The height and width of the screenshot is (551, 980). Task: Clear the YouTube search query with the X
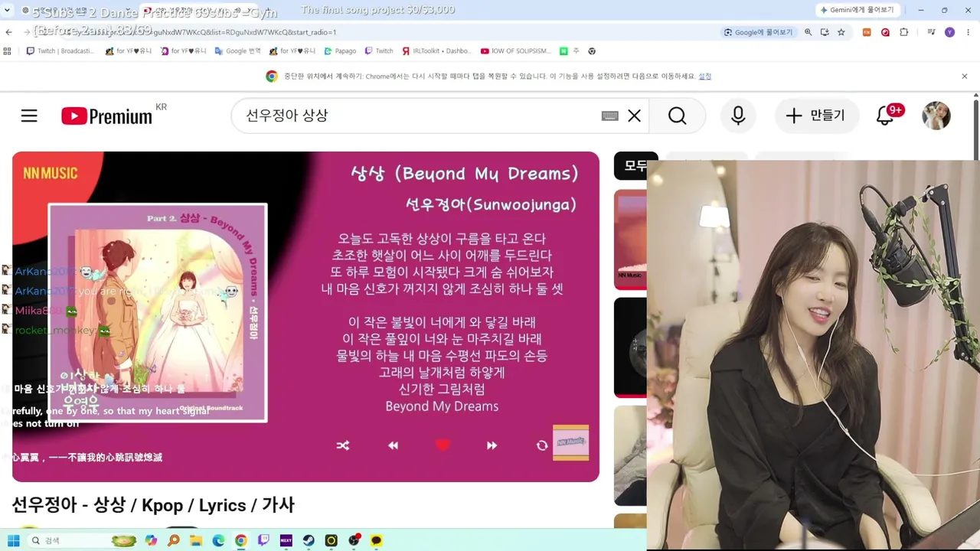point(635,116)
